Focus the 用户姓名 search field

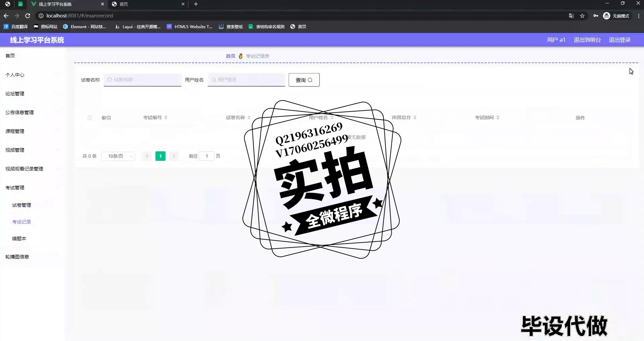click(247, 80)
